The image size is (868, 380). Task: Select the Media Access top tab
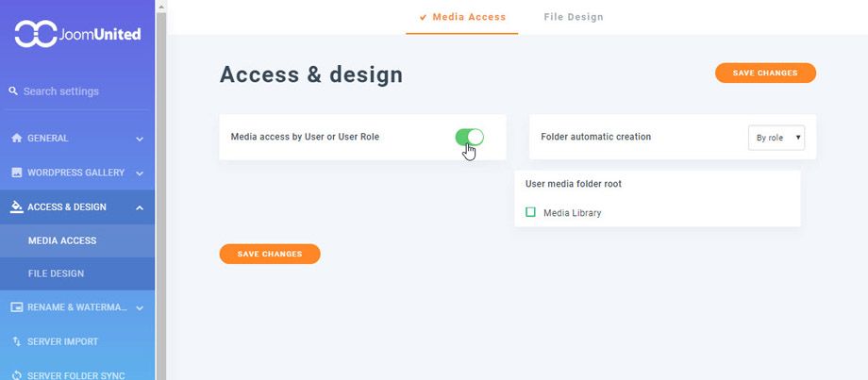click(x=462, y=17)
